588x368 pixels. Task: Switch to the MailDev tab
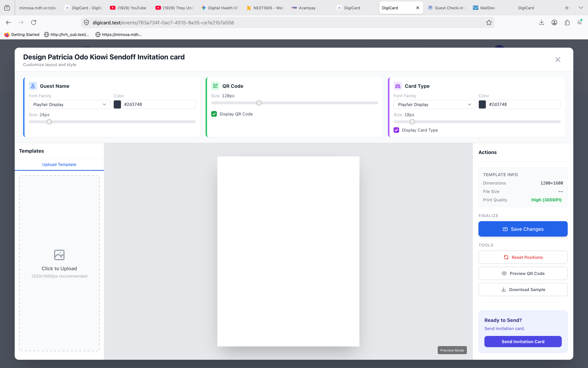pyautogui.click(x=492, y=8)
